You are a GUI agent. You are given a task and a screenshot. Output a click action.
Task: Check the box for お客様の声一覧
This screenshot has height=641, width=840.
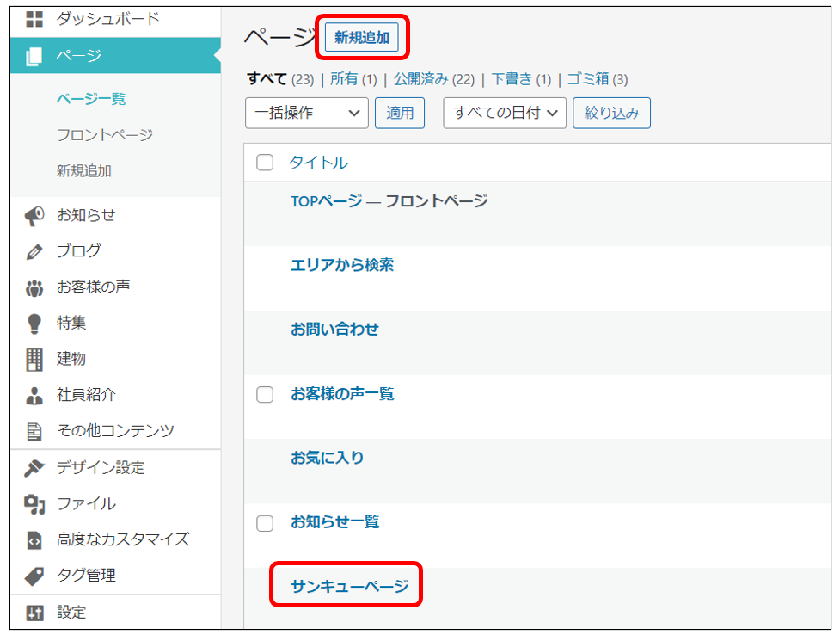point(265,394)
